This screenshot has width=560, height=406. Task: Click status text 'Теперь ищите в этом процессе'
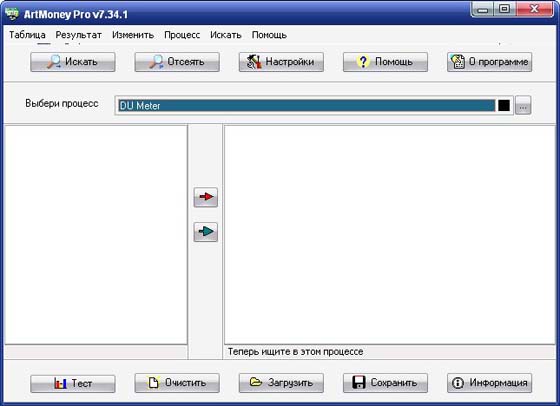pyautogui.click(x=295, y=352)
